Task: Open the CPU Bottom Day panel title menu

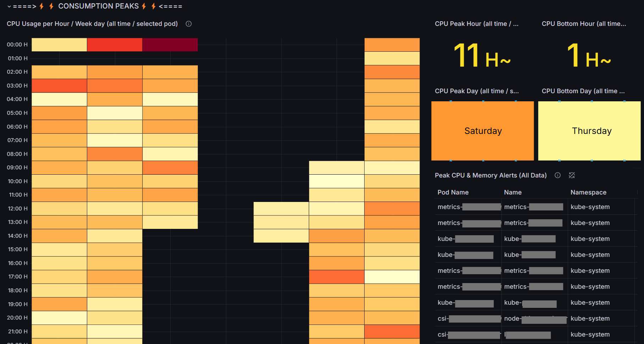Action: 583,91
